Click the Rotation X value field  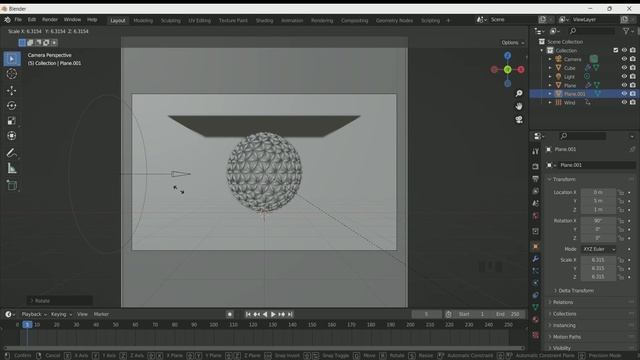(x=598, y=221)
